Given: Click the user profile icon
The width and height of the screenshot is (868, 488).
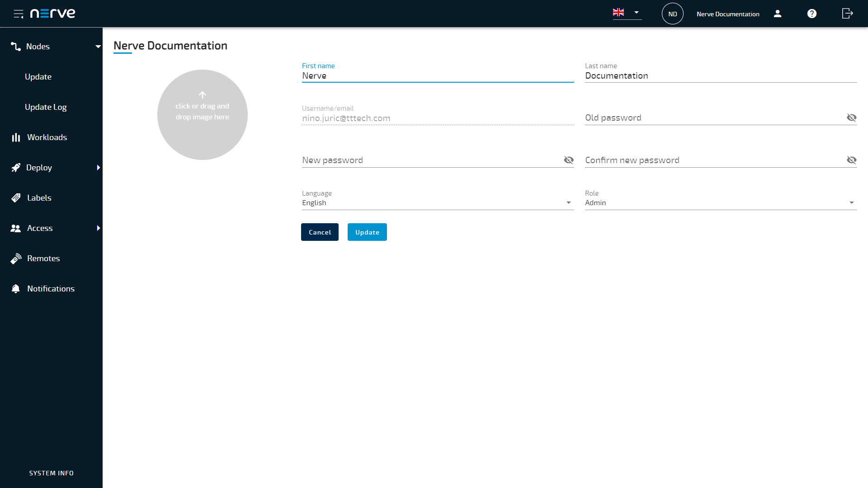Looking at the screenshot, I should 778,14.
